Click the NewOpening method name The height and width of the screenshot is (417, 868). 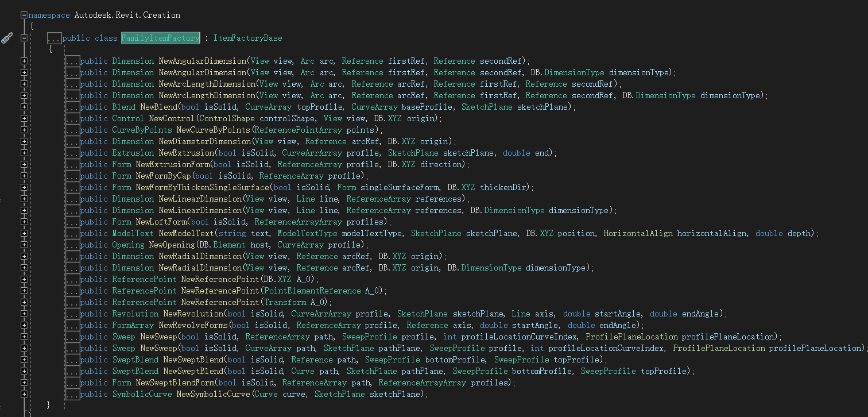pos(172,245)
